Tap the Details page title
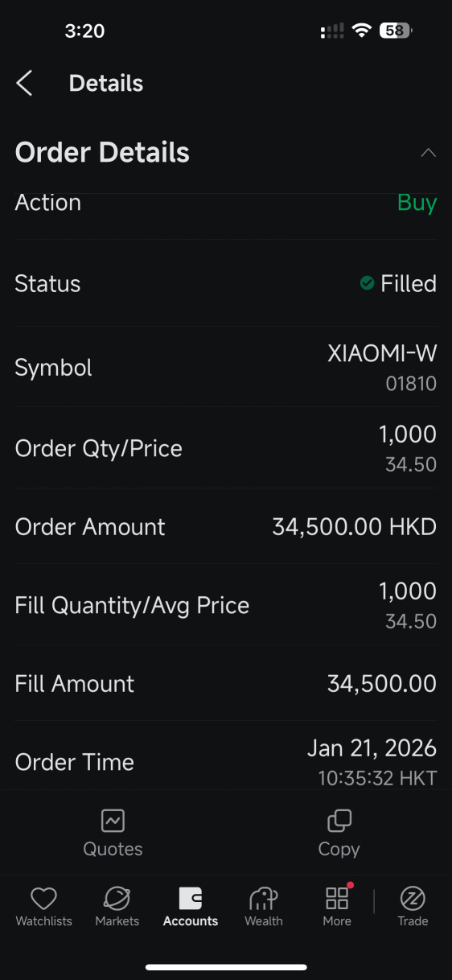 (x=106, y=83)
